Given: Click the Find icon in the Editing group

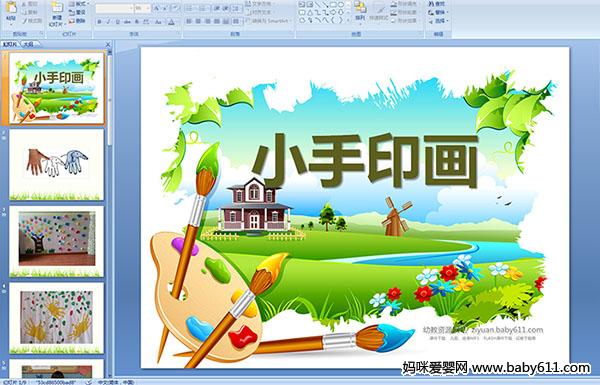Looking at the screenshot, I should click(437, 3).
